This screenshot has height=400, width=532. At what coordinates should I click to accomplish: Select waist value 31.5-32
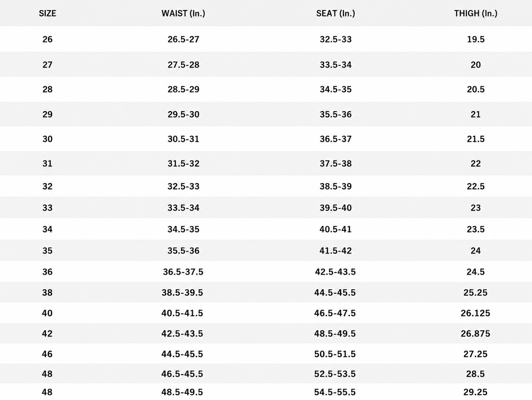[183, 164]
